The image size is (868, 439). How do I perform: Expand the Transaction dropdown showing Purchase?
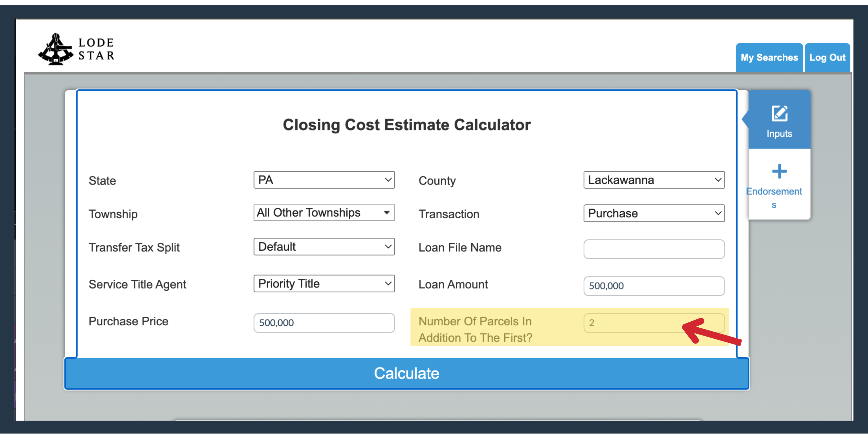pyautogui.click(x=654, y=213)
